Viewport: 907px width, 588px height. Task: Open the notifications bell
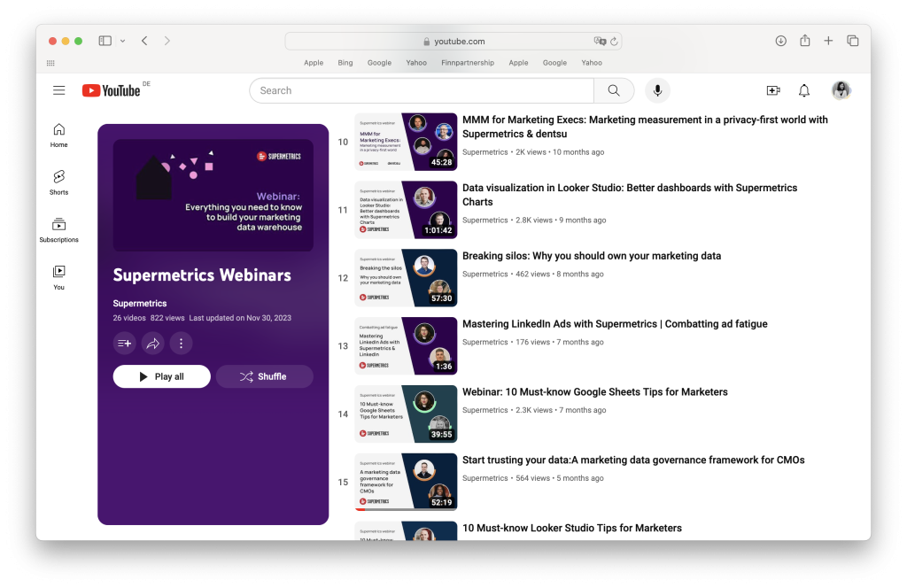pyautogui.click(x=804, y=90)
